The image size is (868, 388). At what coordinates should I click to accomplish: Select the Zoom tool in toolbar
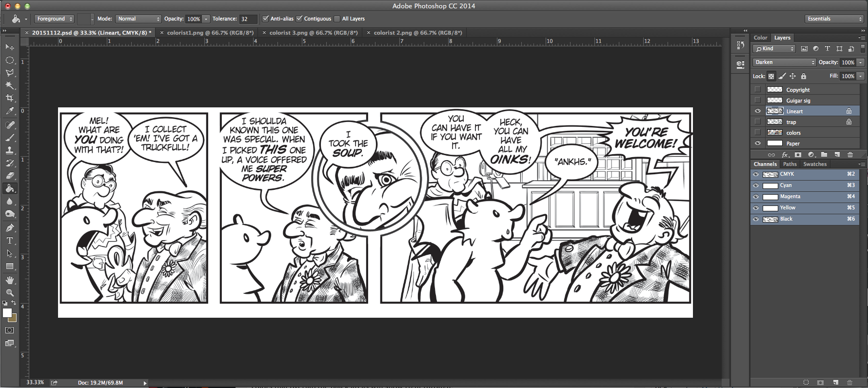(10, 293)
